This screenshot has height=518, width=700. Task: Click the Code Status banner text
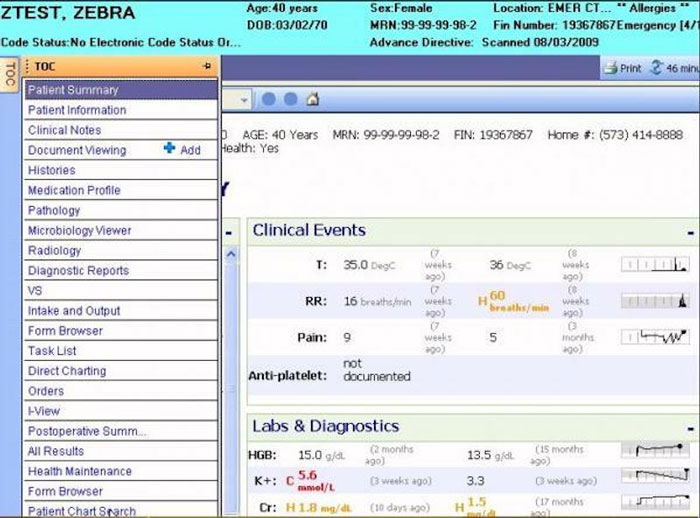click(121, 42)
